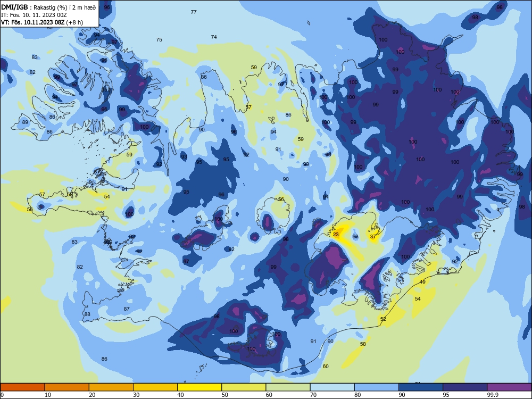The image size is (532, 399).
Task: Click the legend tick label 30
Action: pos(136,395)
